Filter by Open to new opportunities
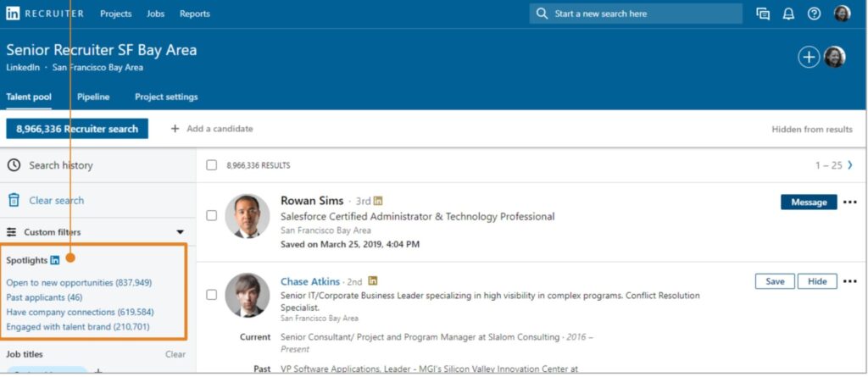This screenshot has width=868, height=377. (79, 282)
